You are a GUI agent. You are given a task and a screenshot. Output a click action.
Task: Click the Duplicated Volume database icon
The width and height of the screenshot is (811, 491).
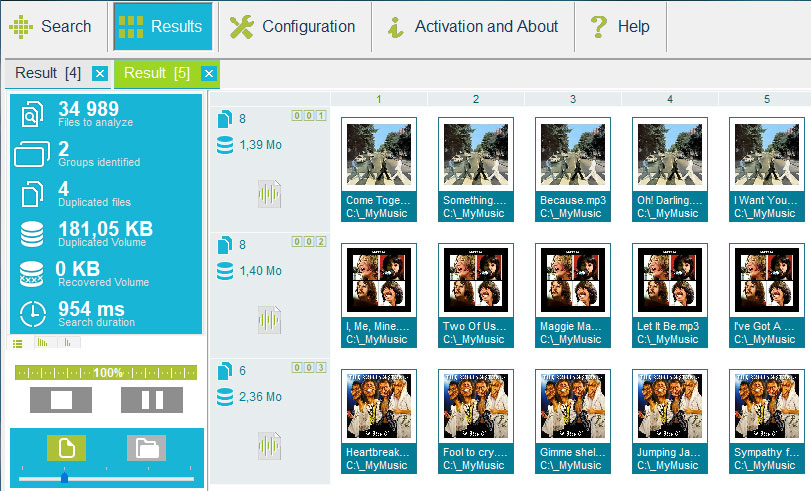(32, 234)
